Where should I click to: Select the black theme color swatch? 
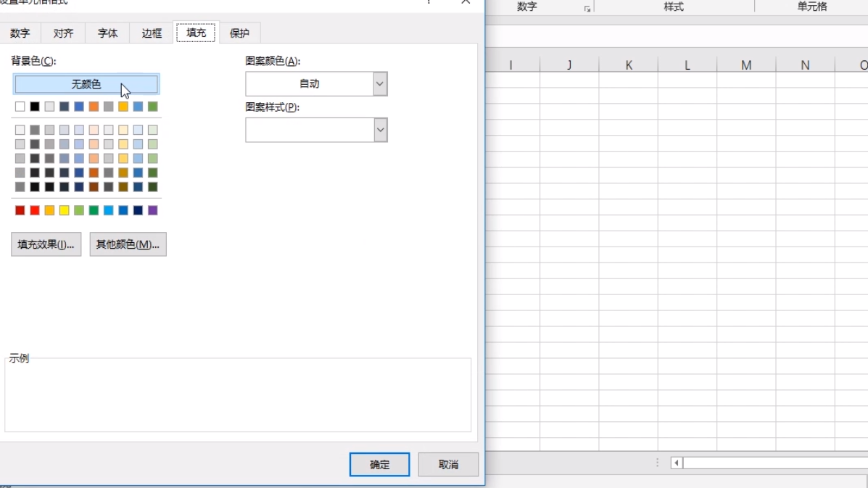click(35, 107)
